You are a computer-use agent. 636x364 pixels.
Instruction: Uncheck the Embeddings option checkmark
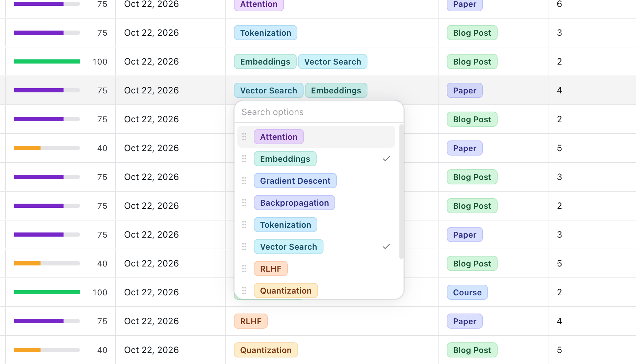click(386, 159)
